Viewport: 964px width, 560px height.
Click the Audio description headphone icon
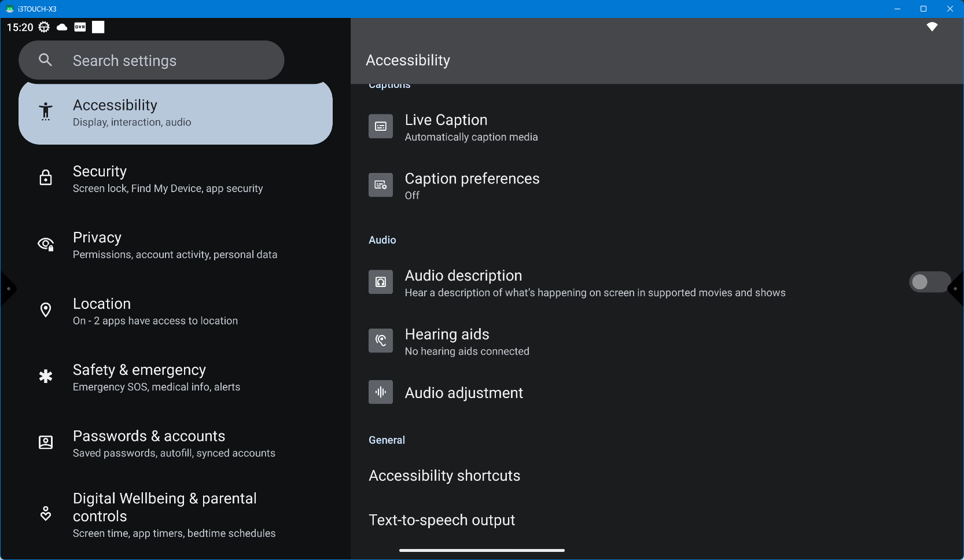pos(381,282)
